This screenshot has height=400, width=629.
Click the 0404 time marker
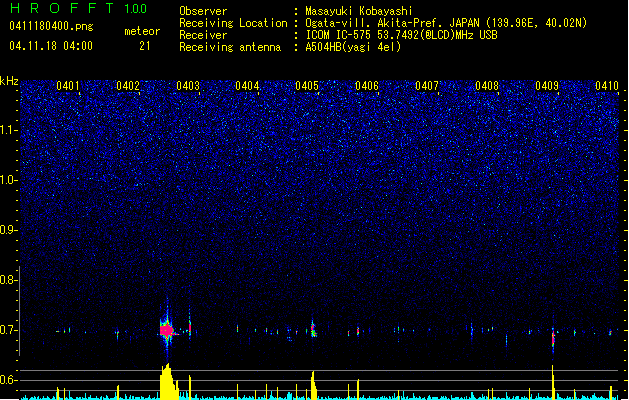247,85
